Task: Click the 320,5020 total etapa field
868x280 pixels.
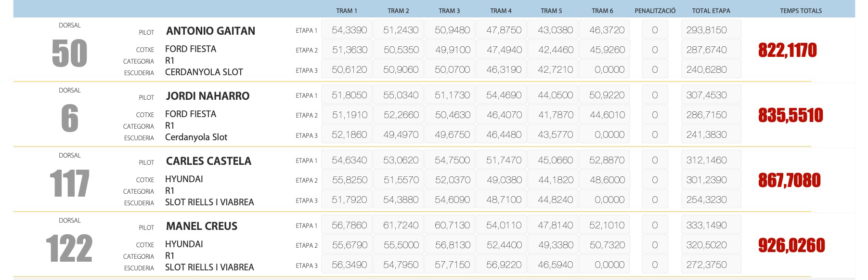Action: [711, 245]
